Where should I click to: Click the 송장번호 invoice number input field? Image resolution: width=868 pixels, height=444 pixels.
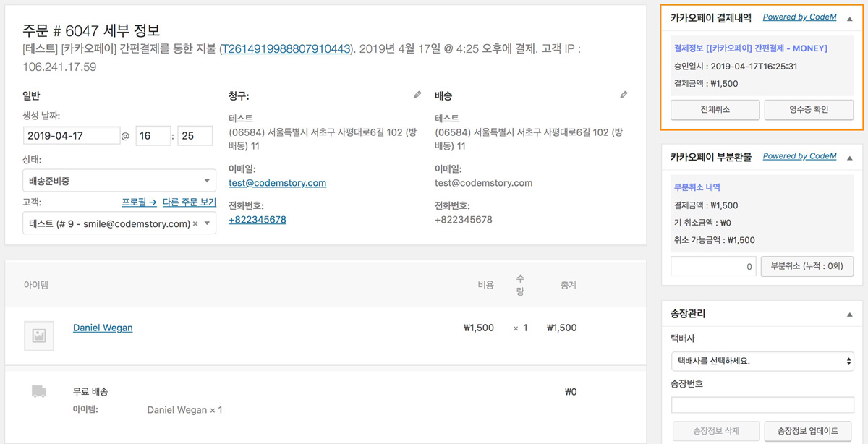coord(762,404)
